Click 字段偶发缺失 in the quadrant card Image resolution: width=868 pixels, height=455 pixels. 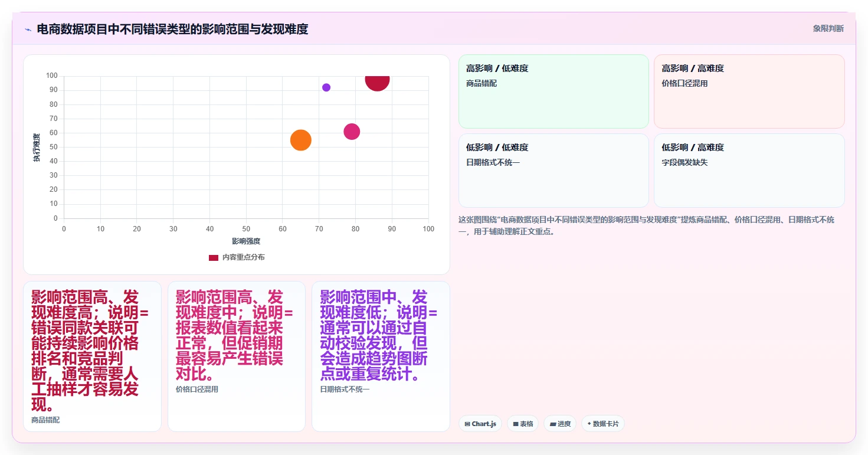(684, 163)
